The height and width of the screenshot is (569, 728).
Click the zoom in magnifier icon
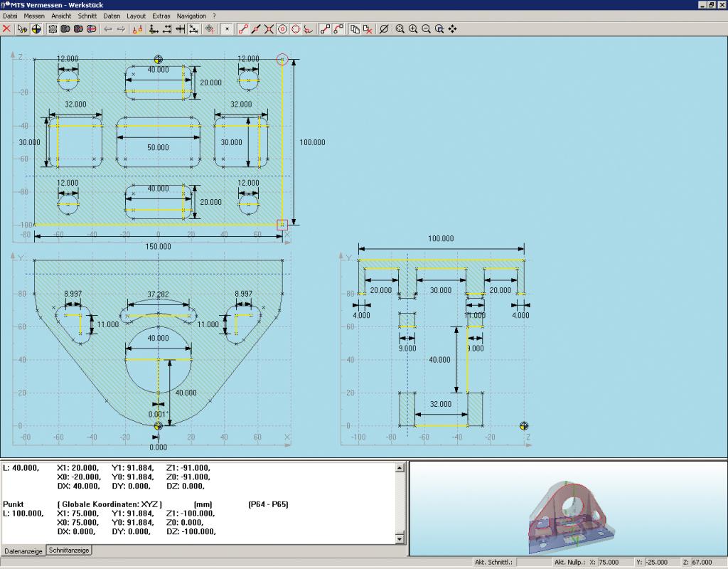coord(413,29)
